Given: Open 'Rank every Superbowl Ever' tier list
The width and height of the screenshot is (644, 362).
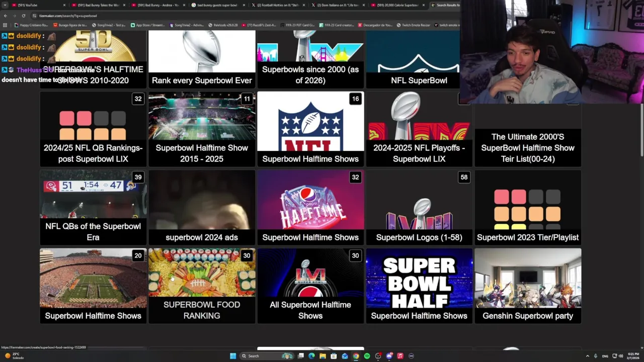Looking at the screenshot, I should click(202, 59).
